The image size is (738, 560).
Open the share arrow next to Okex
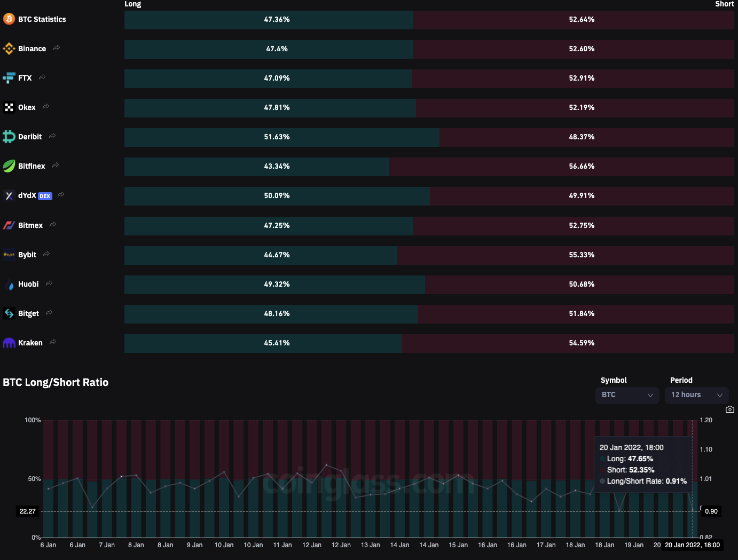[x=46, y=107]
